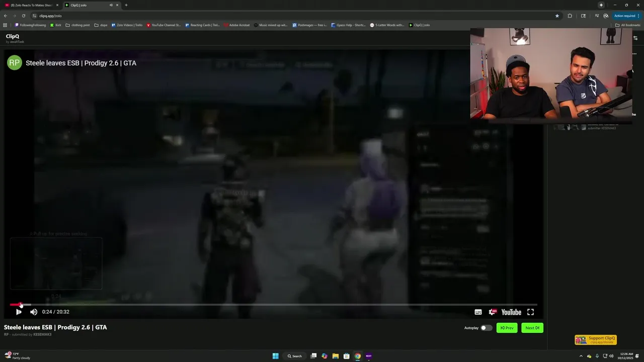Open Zolo Videos | Trello bookmark
The image size is (644, 362).
point(127,25)
